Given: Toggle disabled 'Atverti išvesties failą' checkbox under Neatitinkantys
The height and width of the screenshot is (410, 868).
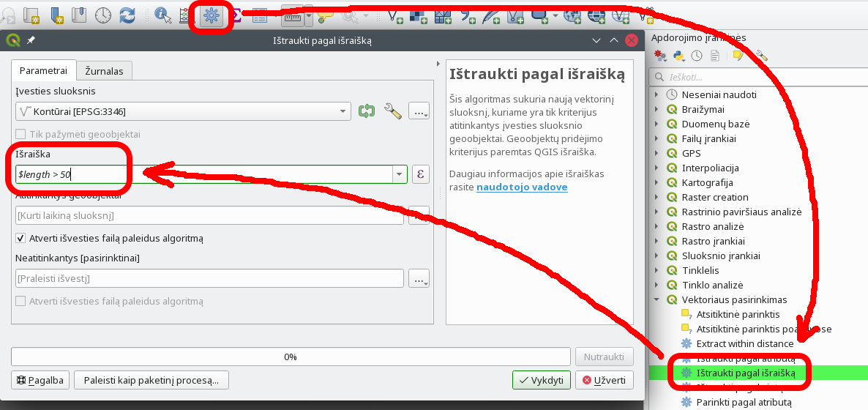Looking at the screenshot, I should coord(20,302).
